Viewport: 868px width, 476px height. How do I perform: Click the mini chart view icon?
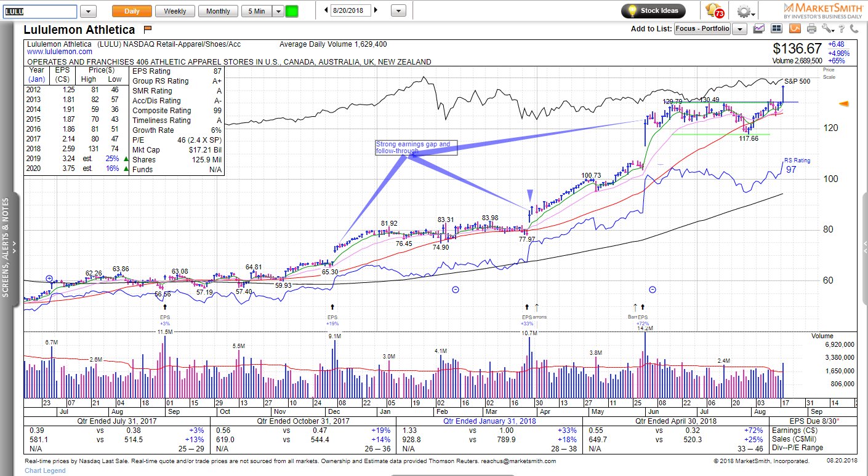coord(759,28)
